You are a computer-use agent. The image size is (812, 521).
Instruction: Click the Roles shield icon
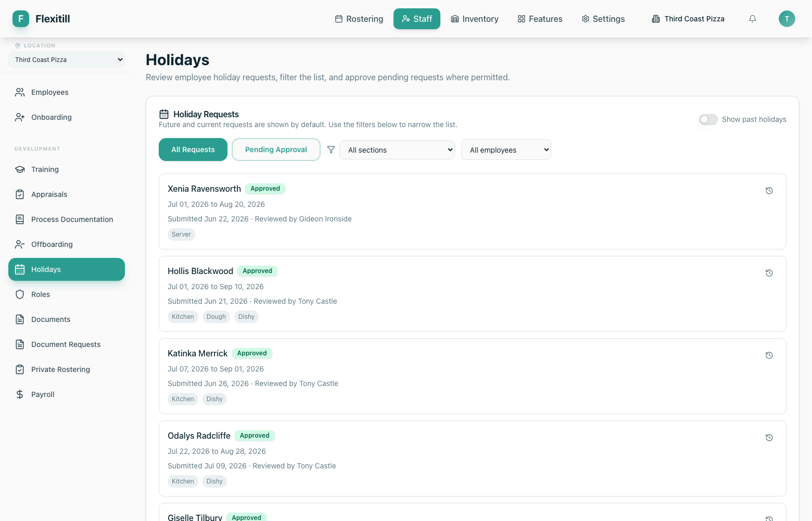tap(20, 294)
